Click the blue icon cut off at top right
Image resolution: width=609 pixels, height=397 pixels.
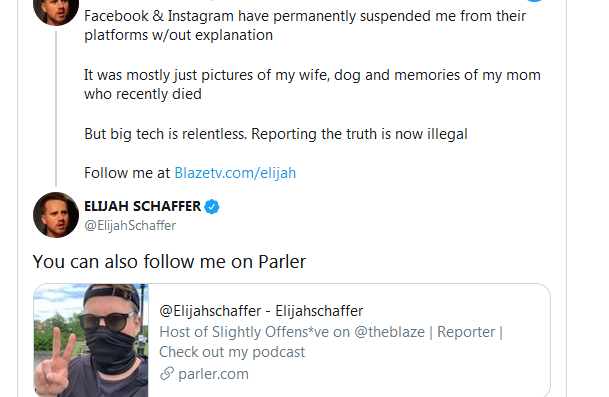click(x=534, y=1)
